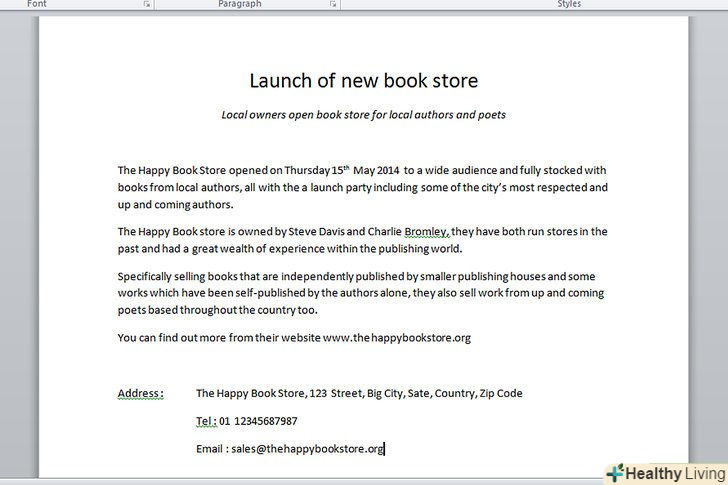Open the Paragraph dialog launcher
Screen dimensions: 728x485
(x=333, y=4)
